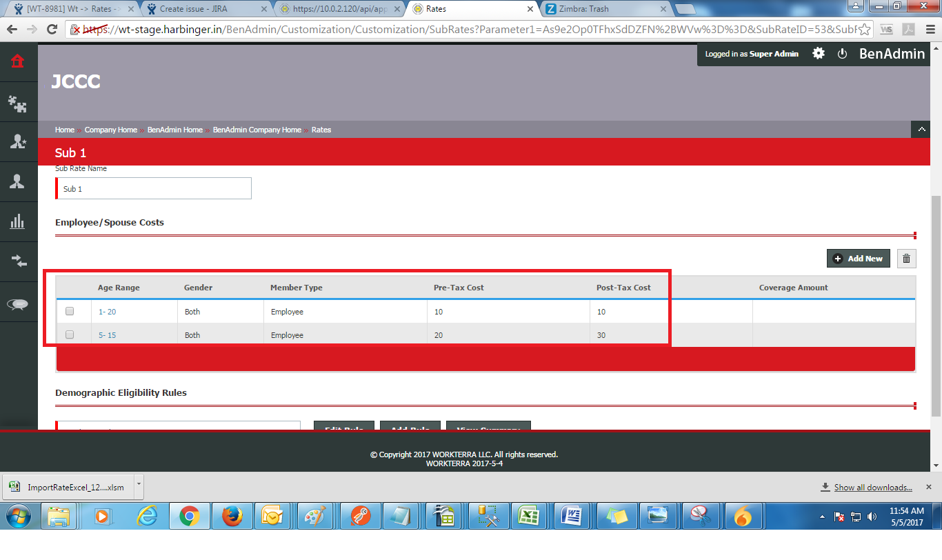Open the BenAdmin Company Home breadcrumb link
942x560 pixels.
point(257,130)
